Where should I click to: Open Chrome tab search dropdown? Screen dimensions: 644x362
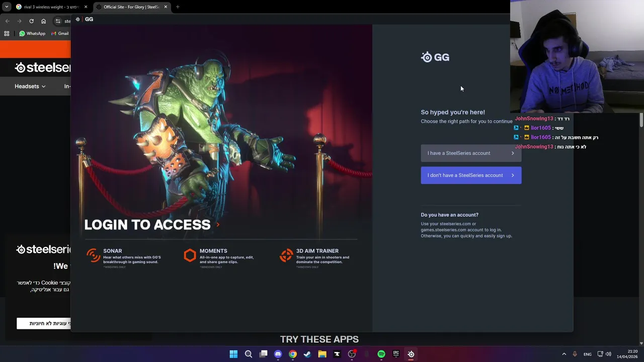coord(6,7)
